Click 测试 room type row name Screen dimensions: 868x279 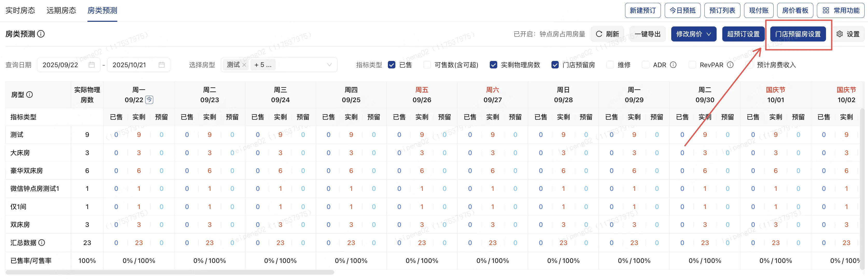tap(17, 135)
